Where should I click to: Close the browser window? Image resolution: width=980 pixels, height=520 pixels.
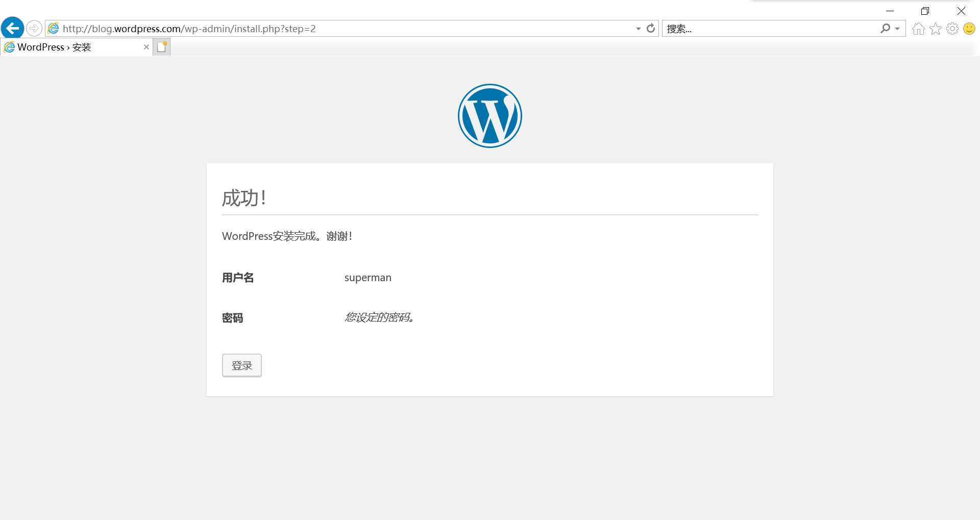tap(961, 11)
